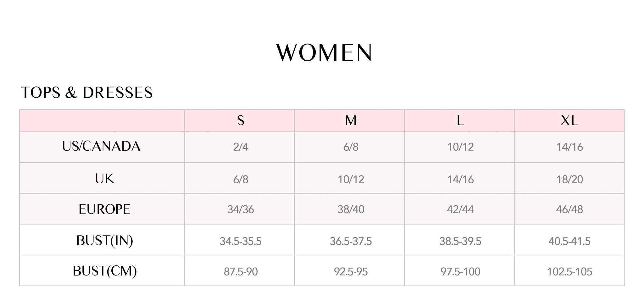Click the BUST(IN) row label
This screenshot has height=305, width=644.
(x=104, y=241)
